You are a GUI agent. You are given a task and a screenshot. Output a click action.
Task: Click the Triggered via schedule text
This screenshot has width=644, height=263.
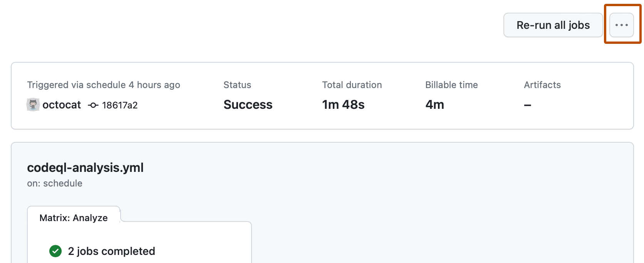pyautogui.click(x=103, y=85)
